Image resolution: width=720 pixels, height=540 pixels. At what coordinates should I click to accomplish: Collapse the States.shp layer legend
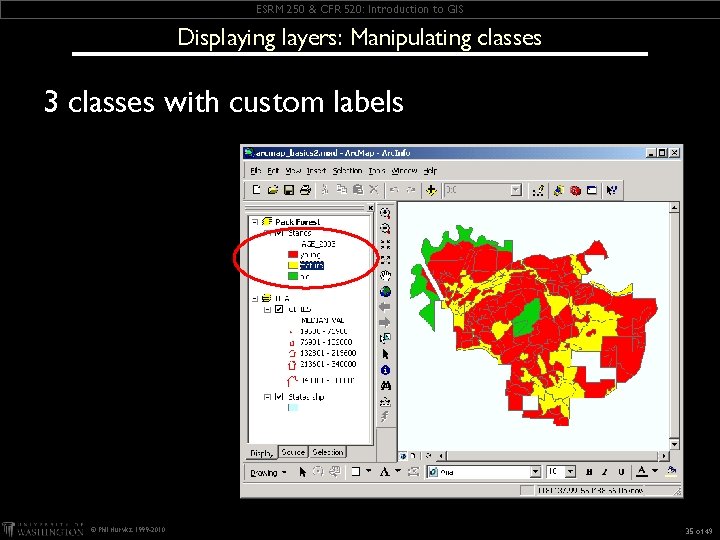pos(267,396)
